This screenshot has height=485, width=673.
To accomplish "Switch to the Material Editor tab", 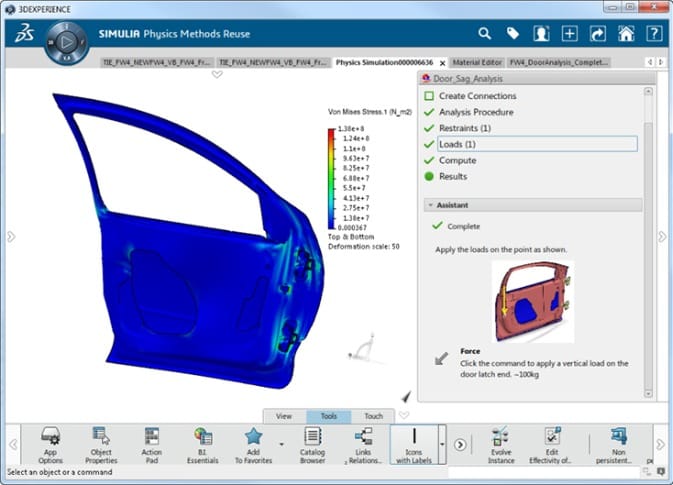I will [x=478, y=63].
